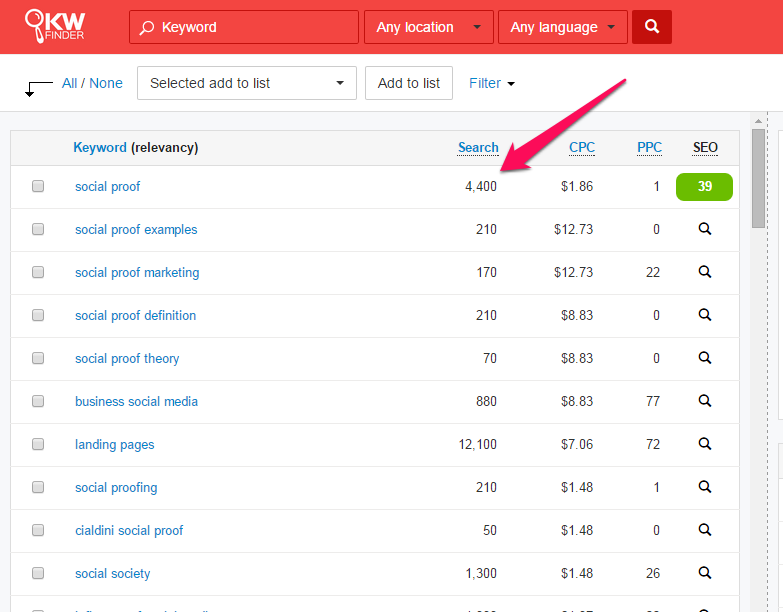783x612 pixels.
Task: Open the Selected add to list dropdown
Action: point(246,83)
